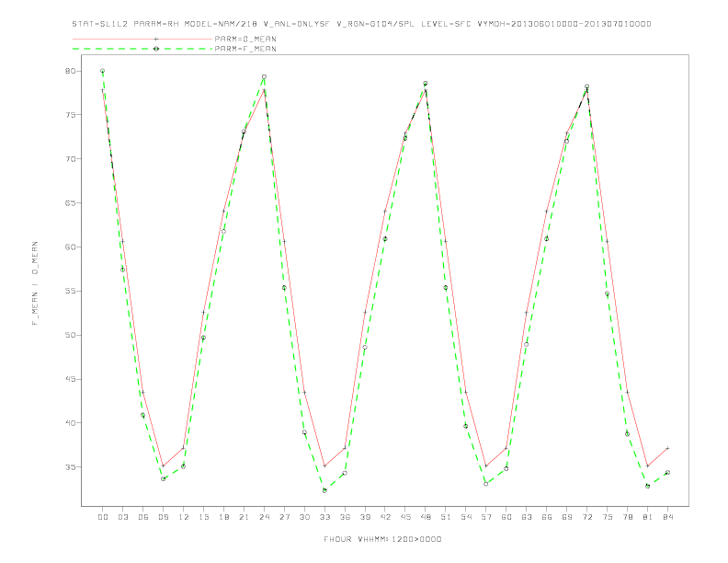Click the y-axis tick value 65
The image size is (728, 563).
click(x=70, y=203)
